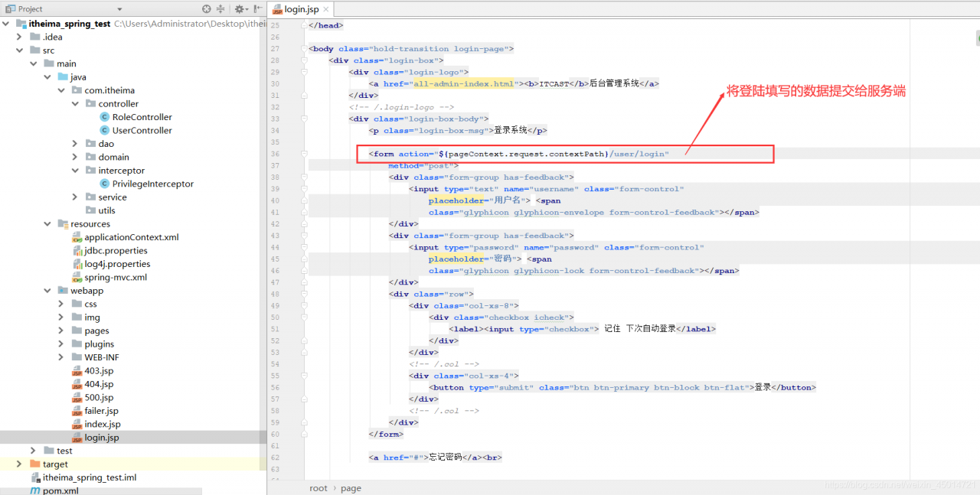Screen dimensions: 980x495
Task: Open pom.xml Maven file
Action: pyautogui.click(x=54, y=490)
